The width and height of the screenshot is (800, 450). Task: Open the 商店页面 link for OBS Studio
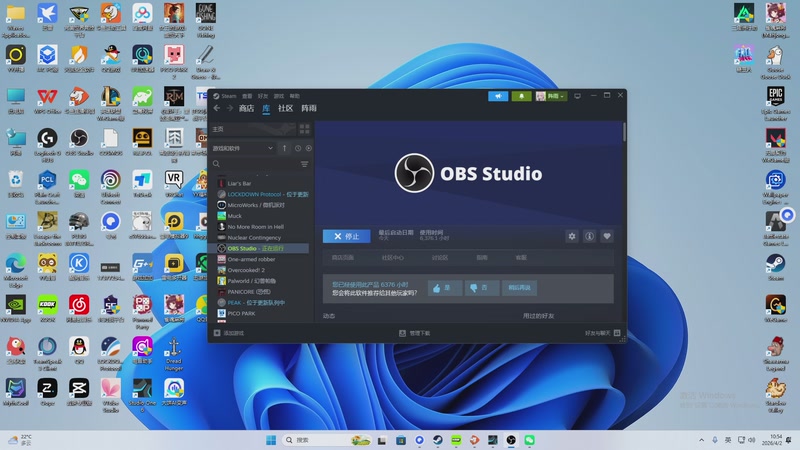click(x=343, y=258)
